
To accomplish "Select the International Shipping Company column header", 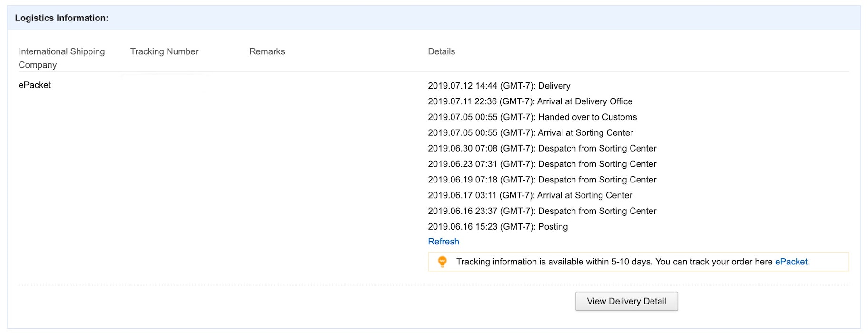I will point(61,58).
